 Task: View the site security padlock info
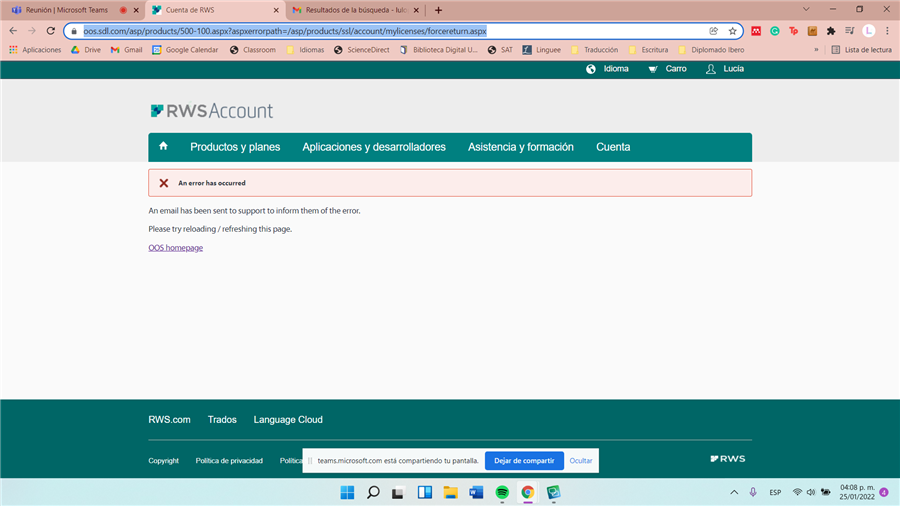click(73, 31)
